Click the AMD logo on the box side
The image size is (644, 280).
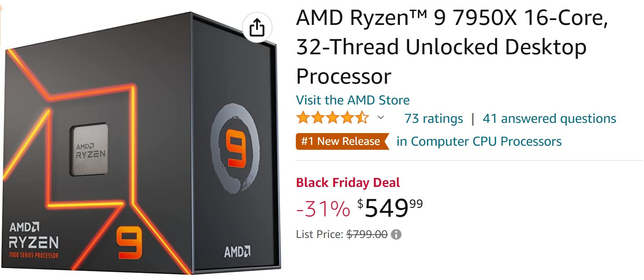coord(237,251)
